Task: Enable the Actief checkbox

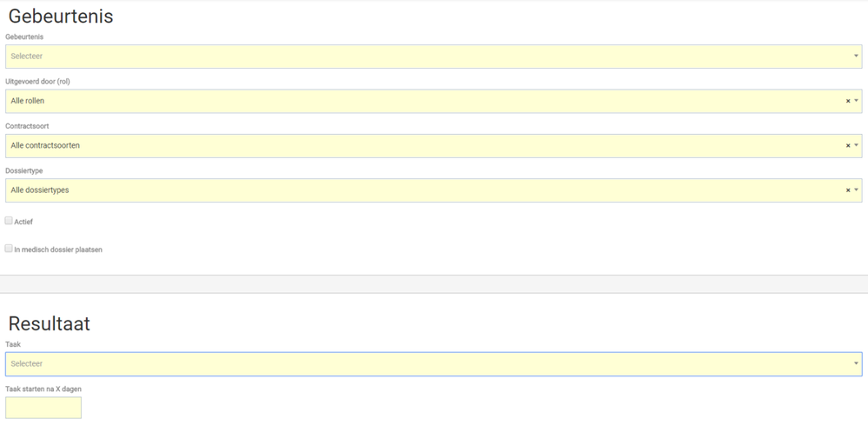Action: [x=9, y=221]
